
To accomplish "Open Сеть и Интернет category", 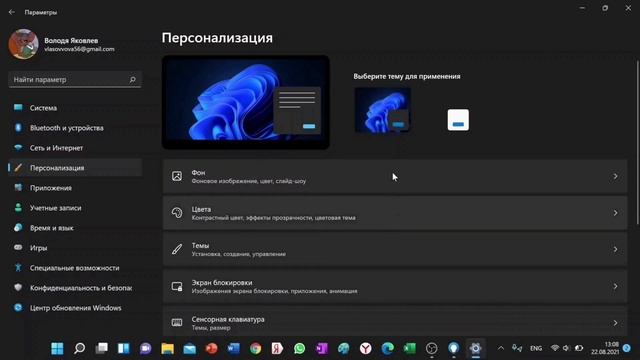I will (x=75, y=148).
